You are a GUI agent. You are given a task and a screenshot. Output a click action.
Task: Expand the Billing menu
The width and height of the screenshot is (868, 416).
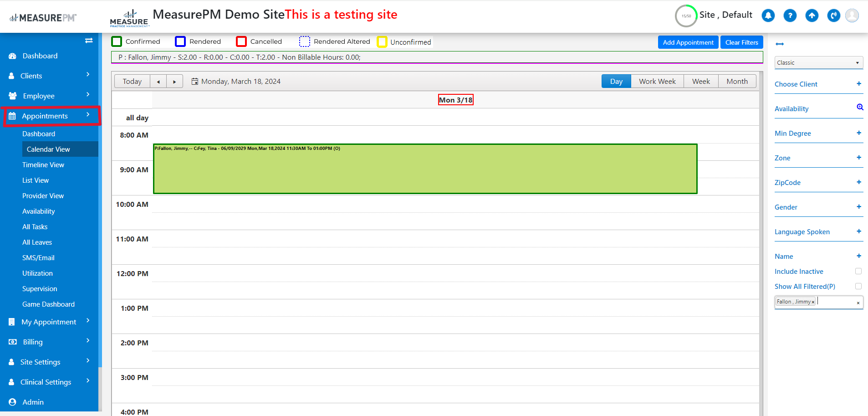pyautogui.click(x=49, y=342)
